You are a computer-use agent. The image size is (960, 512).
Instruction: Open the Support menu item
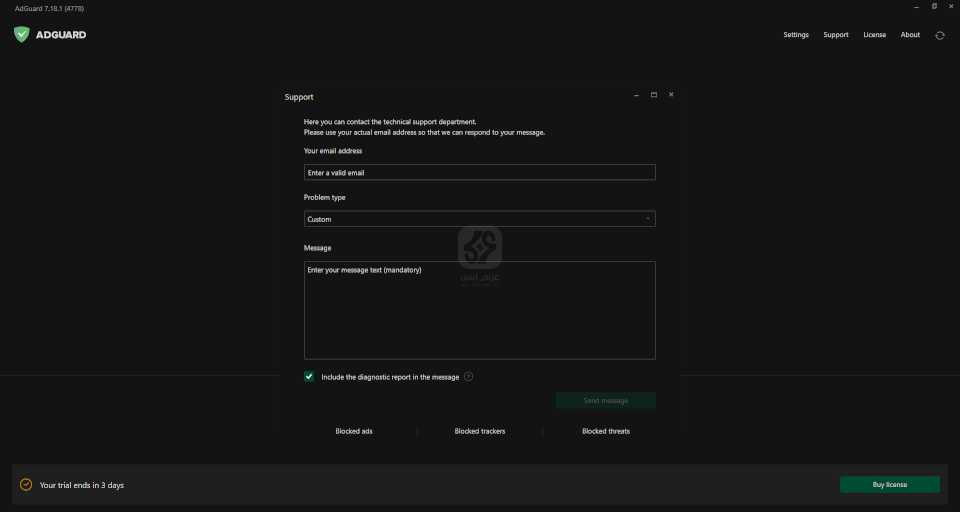[836, 35]
